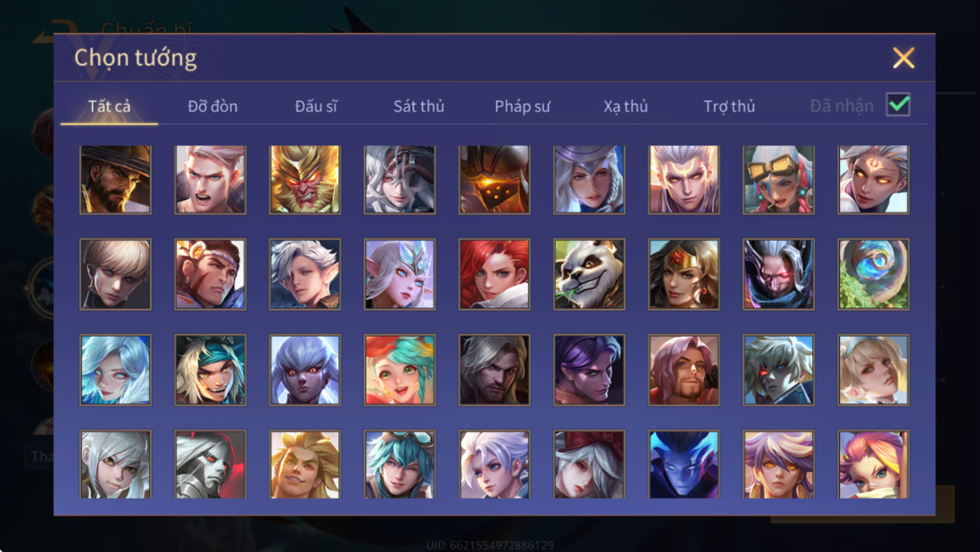Select the hero wearing yellow goggles
The height and width of the screenshot is (552, 980).
pos(779,180)
